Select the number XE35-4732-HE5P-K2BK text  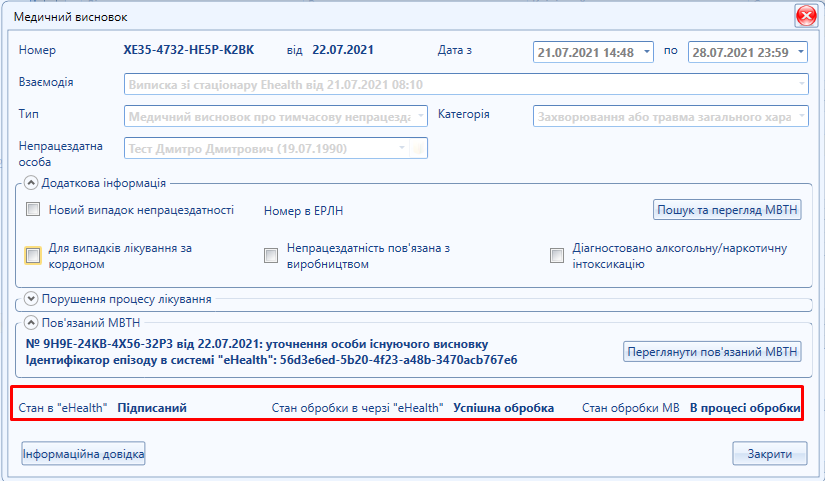189,50
